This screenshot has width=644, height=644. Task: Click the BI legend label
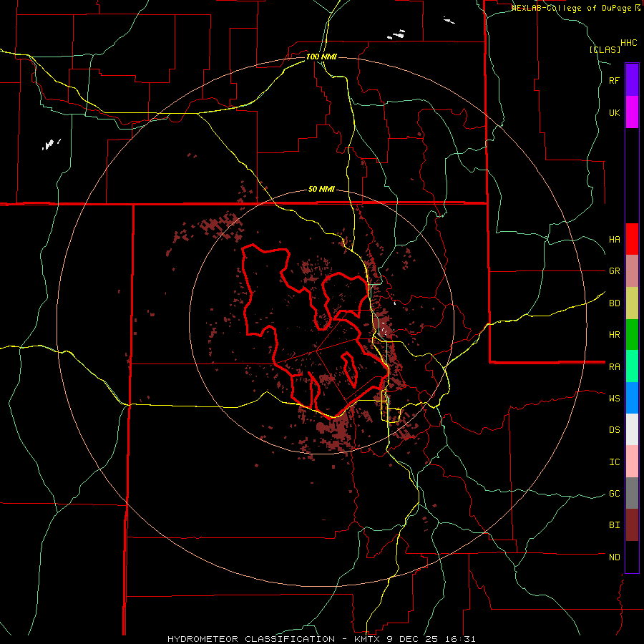pos(615,525)
